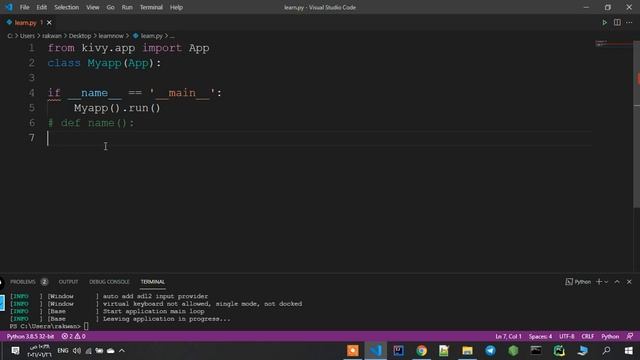Viewport: 640px width, 360px height.
Task: Click Spaces: 4 indentation setting
Action: (x=540, y=336)
